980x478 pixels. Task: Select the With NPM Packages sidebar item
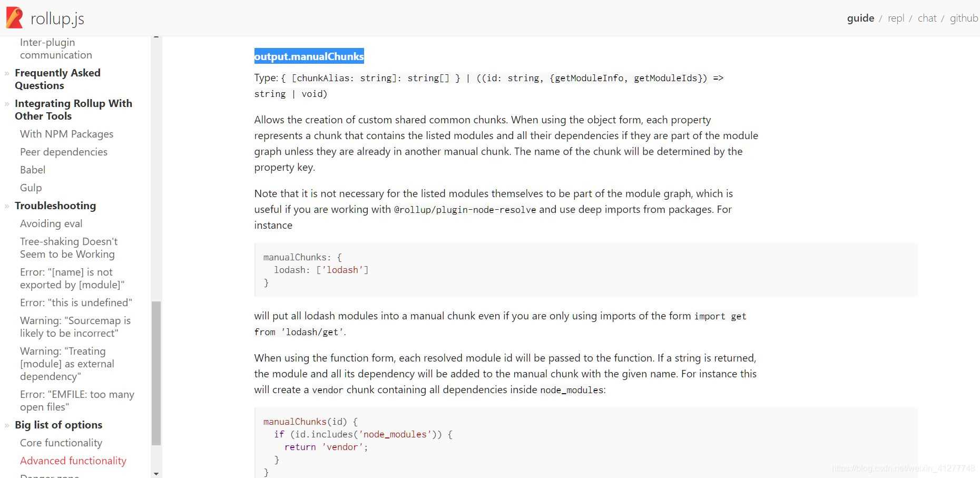66,134
